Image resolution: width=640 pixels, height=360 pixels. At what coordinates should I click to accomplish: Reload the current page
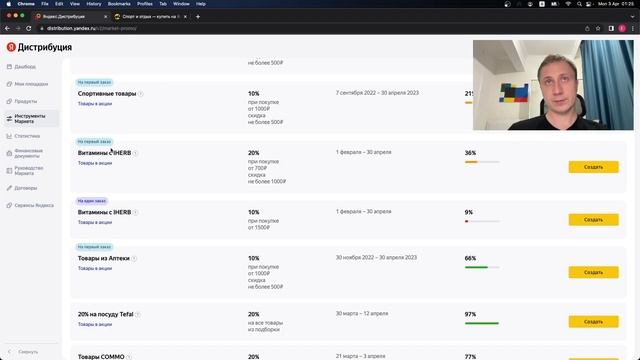(29, 28)
